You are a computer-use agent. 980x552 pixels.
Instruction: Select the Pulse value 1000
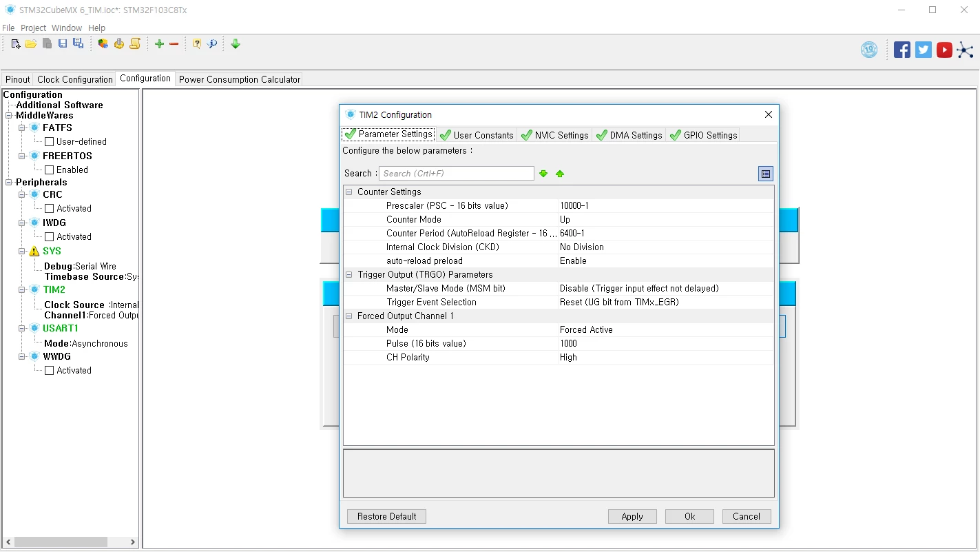pos(665,344)
